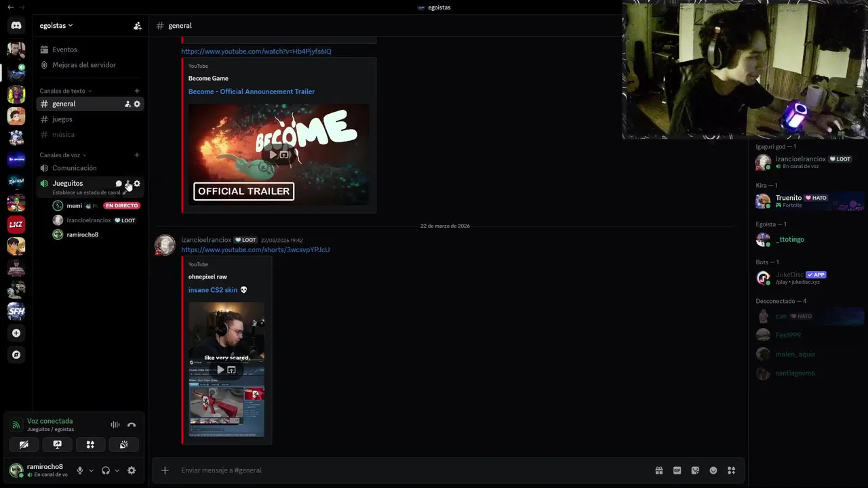Turn on camera in voice panel
Image resolution: width=868 pixels, height=488 pixels.
[24, 445]
